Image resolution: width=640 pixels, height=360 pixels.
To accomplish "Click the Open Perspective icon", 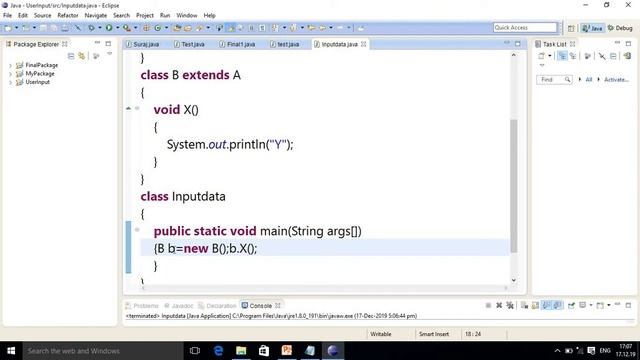I will tap(571, 28).
